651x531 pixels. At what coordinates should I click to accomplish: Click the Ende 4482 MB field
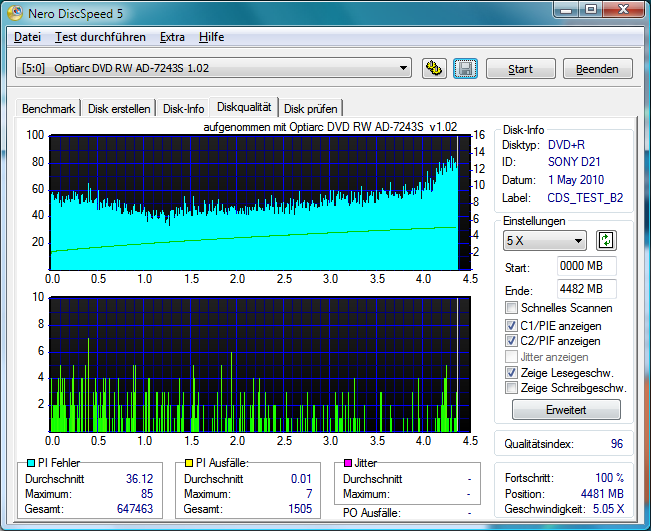click(586, 289)
